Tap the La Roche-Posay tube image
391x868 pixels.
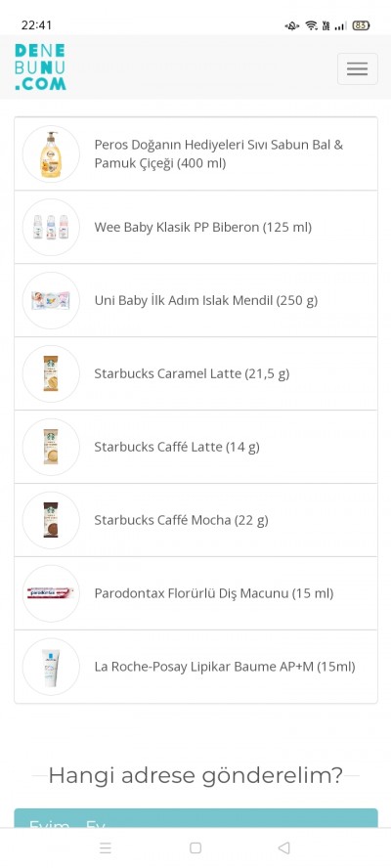[x=51, y=667]
